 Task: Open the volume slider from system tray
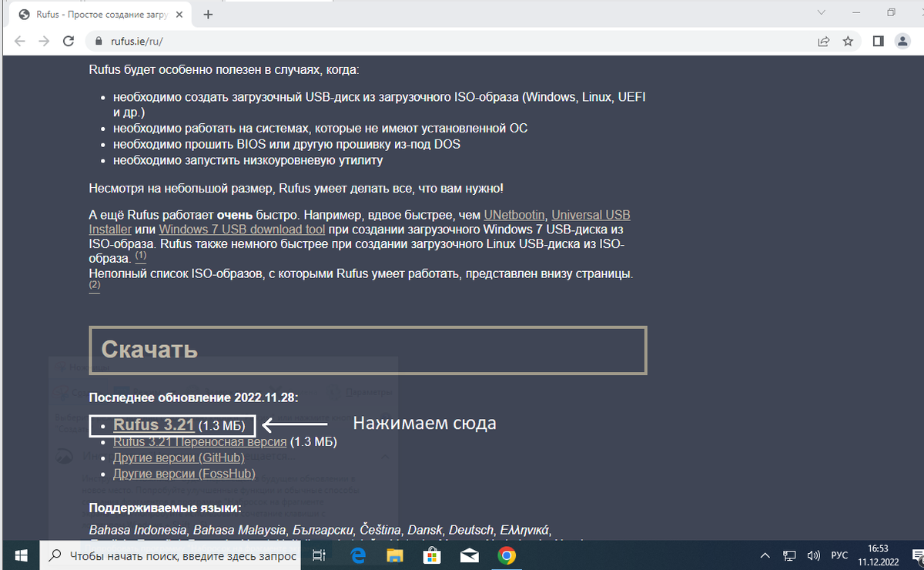click(x=812, y=555)
